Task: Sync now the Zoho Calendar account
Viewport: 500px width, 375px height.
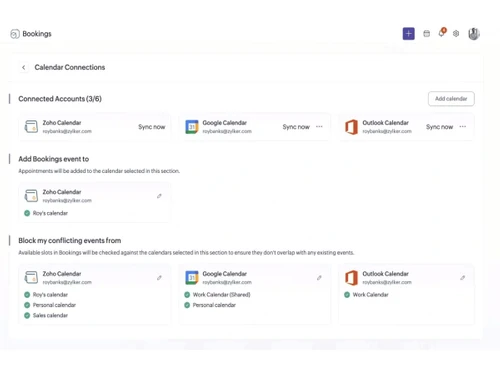Action: pos(152,127)
